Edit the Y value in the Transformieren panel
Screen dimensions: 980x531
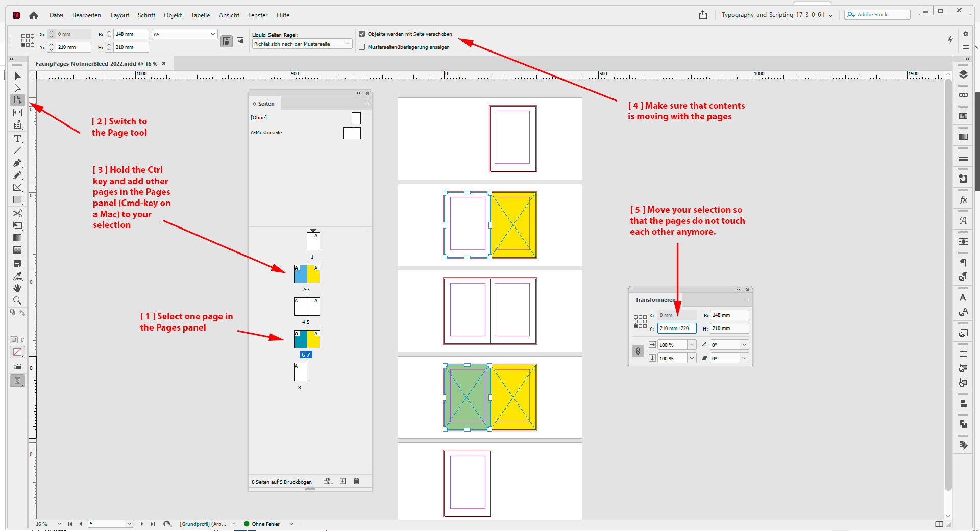(677, 328)
